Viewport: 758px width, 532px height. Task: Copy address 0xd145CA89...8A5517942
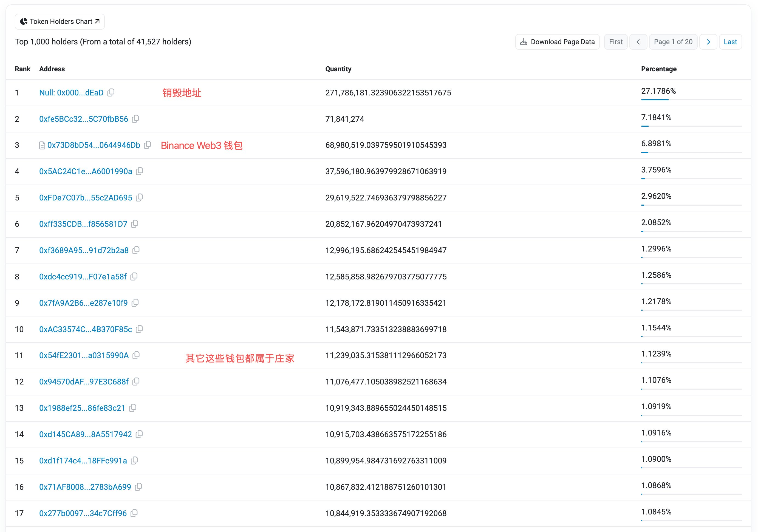tap(139, 434)
